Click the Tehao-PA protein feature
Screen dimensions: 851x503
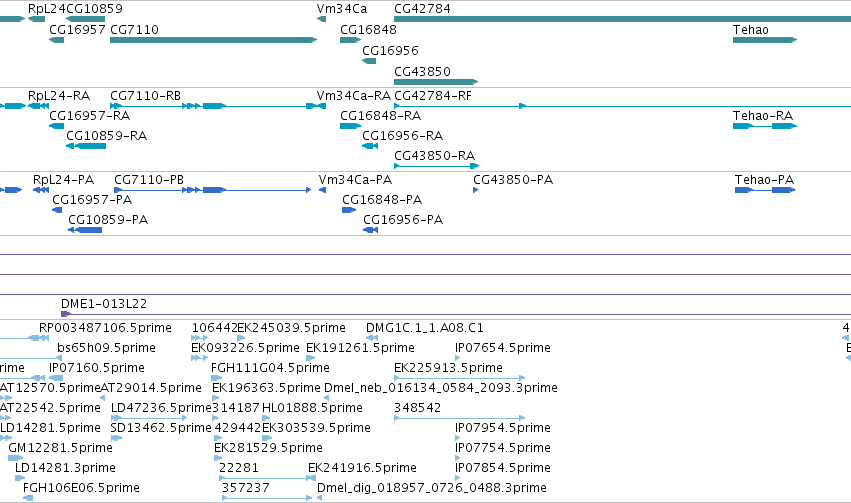click(765, 190)
